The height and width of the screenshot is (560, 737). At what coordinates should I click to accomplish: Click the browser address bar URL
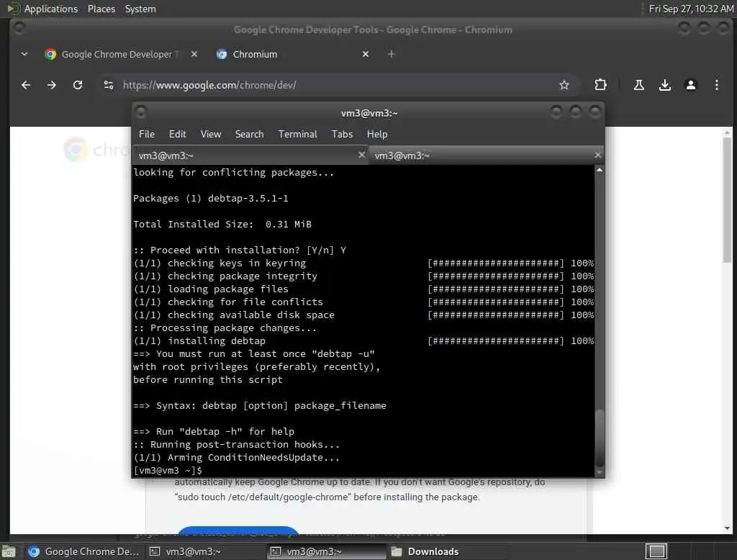pos(209,85)
